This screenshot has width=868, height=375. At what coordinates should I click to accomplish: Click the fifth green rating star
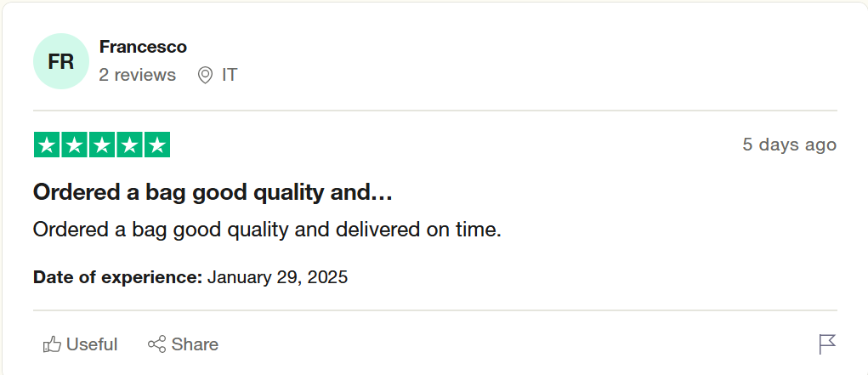point(157,145)
